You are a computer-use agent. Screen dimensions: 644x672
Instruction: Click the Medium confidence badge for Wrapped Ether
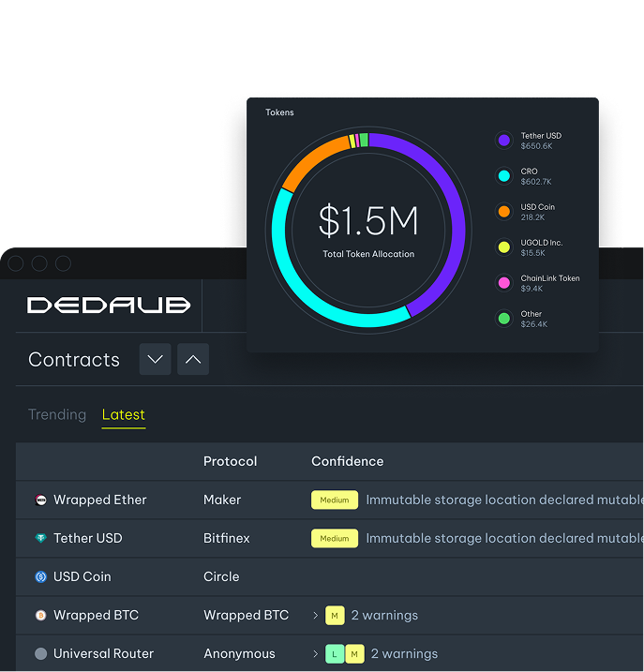[335, 500]
